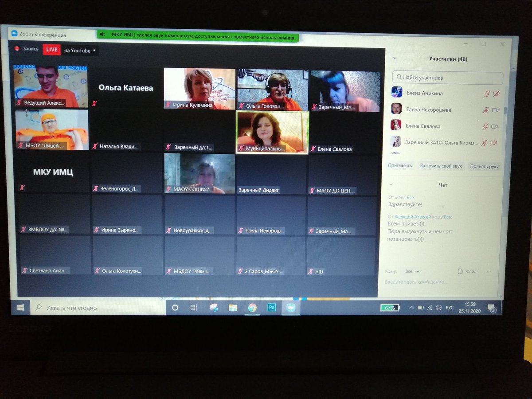The height and width of the screenshot is (399, 532).
Task: Click the Пригласить button
Action: (400, 166)
